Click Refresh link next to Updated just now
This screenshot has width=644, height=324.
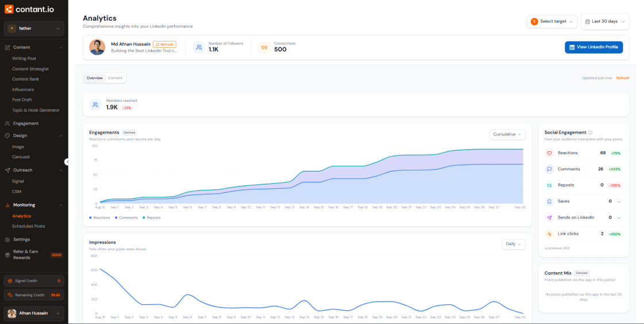[623, 78]
